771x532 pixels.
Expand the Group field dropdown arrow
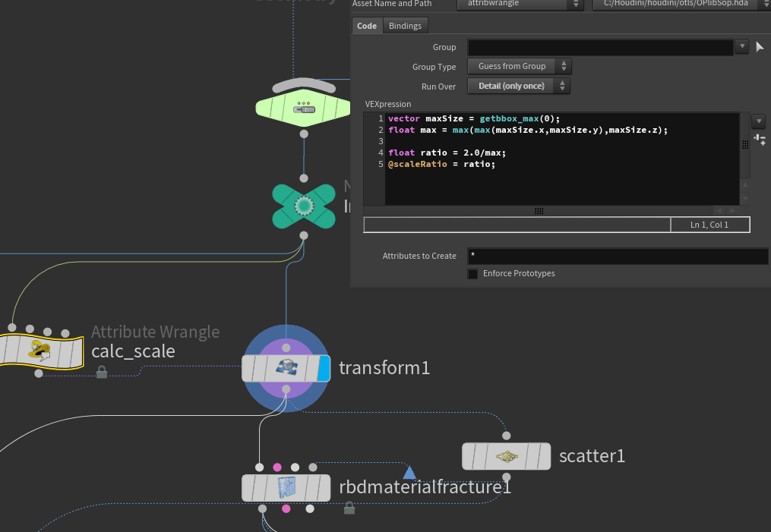point(742,47)
